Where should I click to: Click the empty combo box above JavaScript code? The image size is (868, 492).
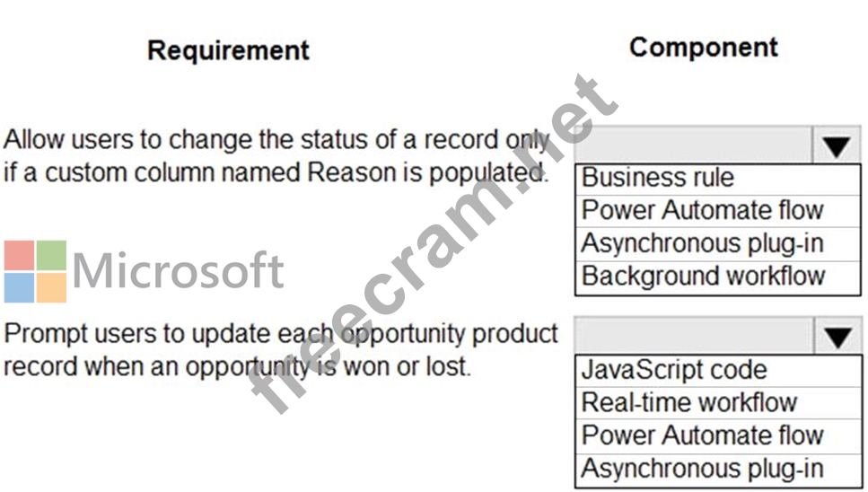point(694,336)
